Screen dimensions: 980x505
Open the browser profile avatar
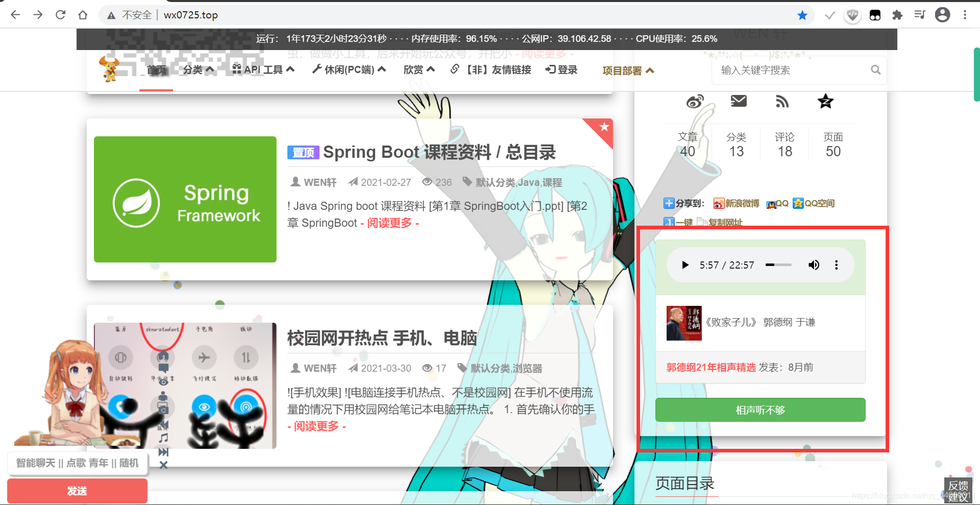point(942,15)
